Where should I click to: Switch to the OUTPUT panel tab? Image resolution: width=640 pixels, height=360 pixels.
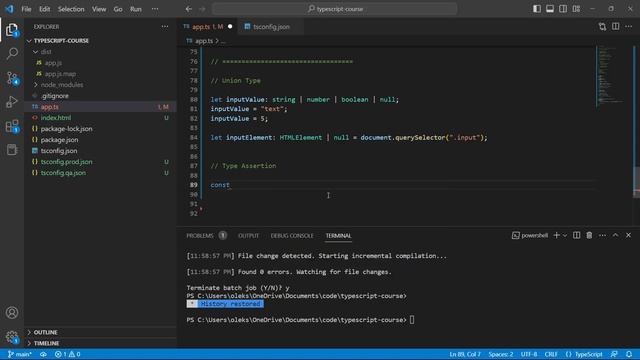pos(248,236)
